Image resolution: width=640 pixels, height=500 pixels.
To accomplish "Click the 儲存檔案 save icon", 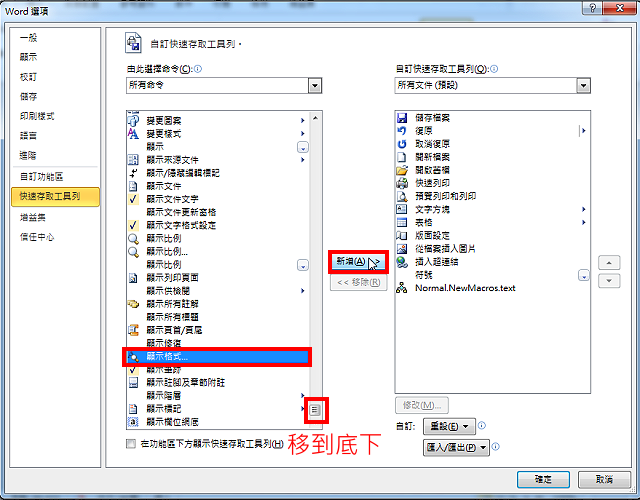I will coord(402,118).
